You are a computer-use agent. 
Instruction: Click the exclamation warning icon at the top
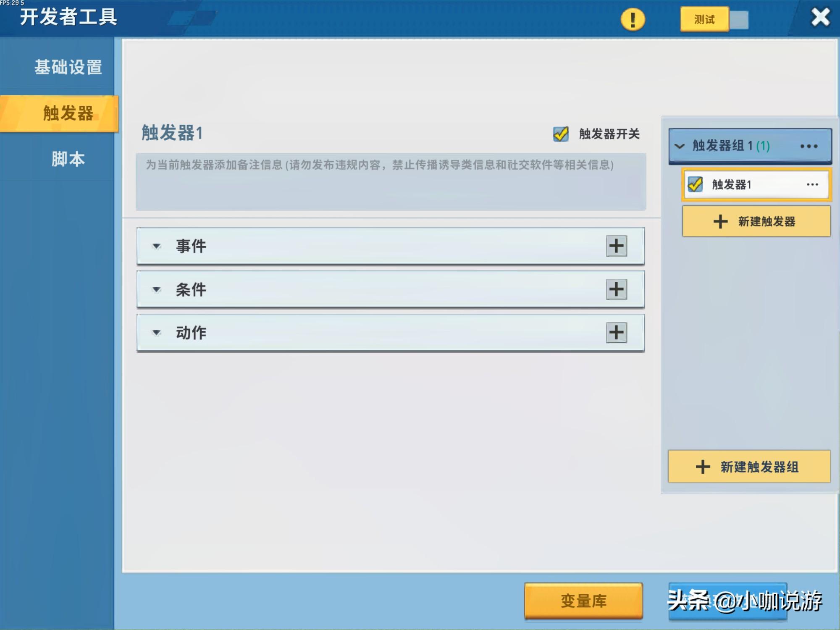coord(633,18)
